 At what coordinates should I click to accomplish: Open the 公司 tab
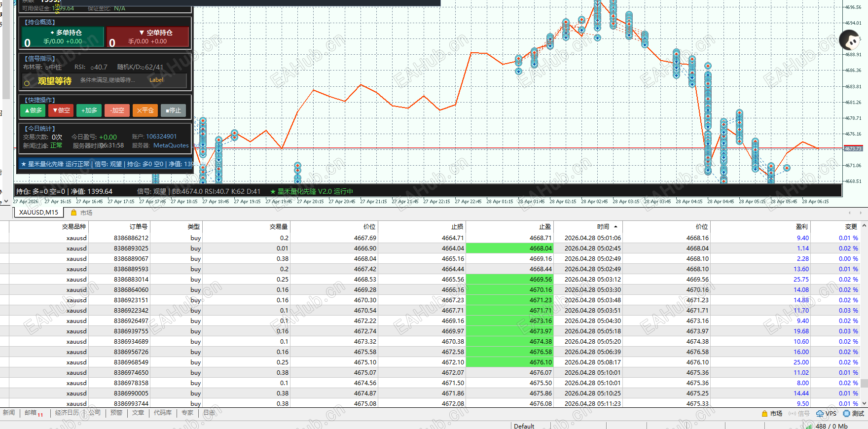coord(95,413)
